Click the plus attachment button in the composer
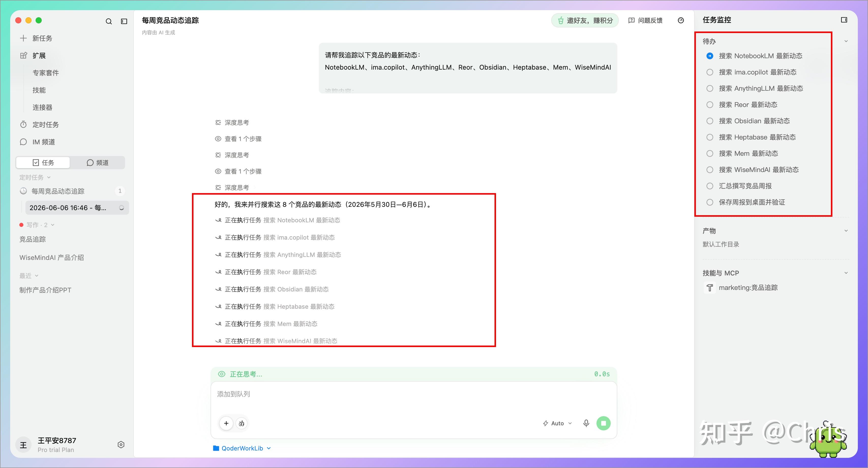This screenshot has height=468, width=868. tap(226, 423)
